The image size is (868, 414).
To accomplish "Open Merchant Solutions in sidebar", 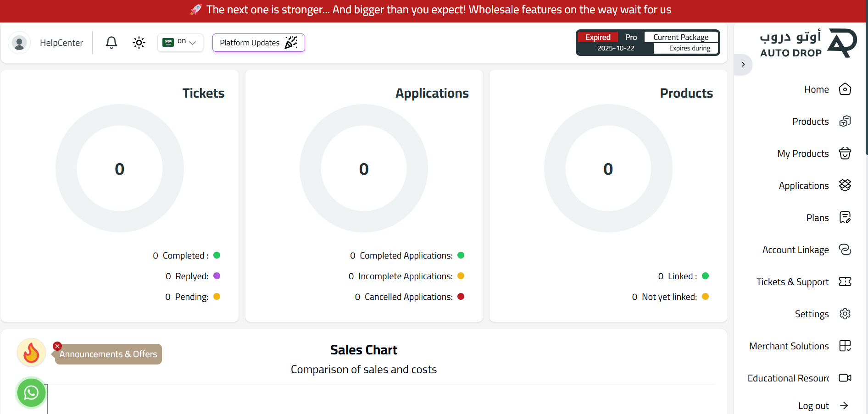I will (789, 346).
